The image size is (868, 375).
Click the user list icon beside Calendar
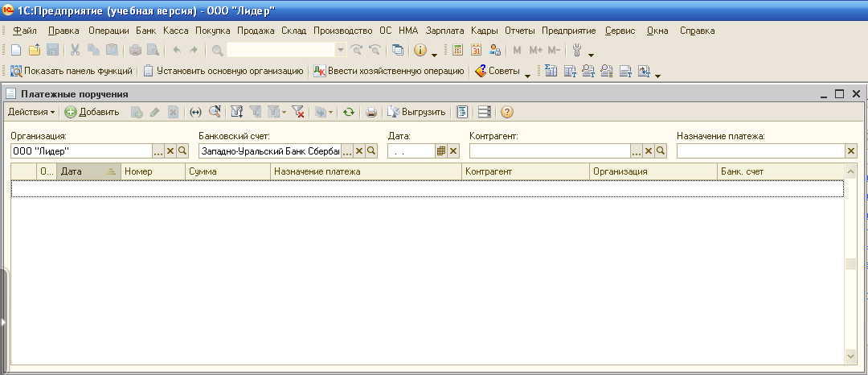[495, 51]
